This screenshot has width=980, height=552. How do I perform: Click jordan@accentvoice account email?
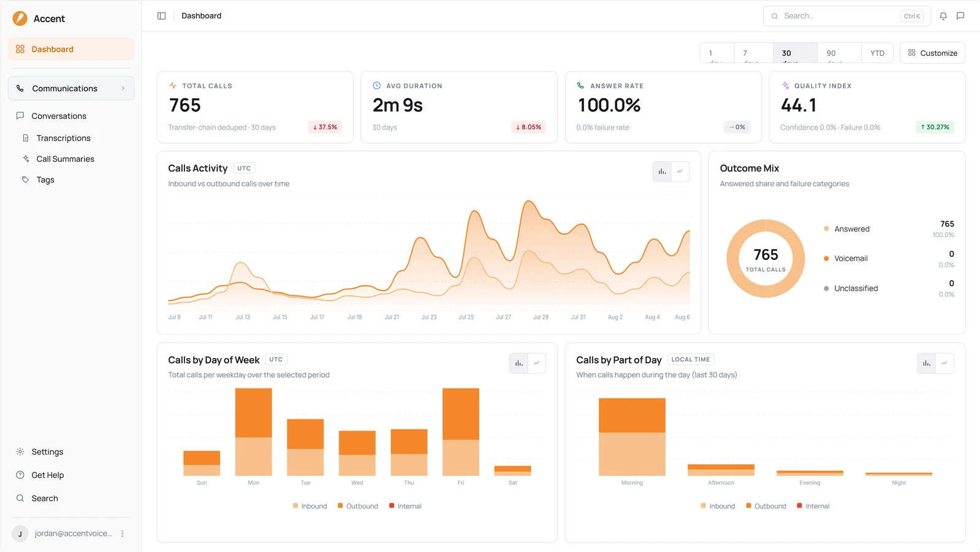pyautogui.click(x=74, y=534)
